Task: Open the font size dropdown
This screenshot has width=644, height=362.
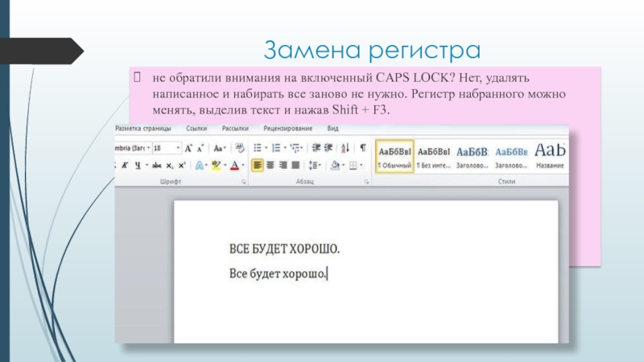Action: (177, 148)
